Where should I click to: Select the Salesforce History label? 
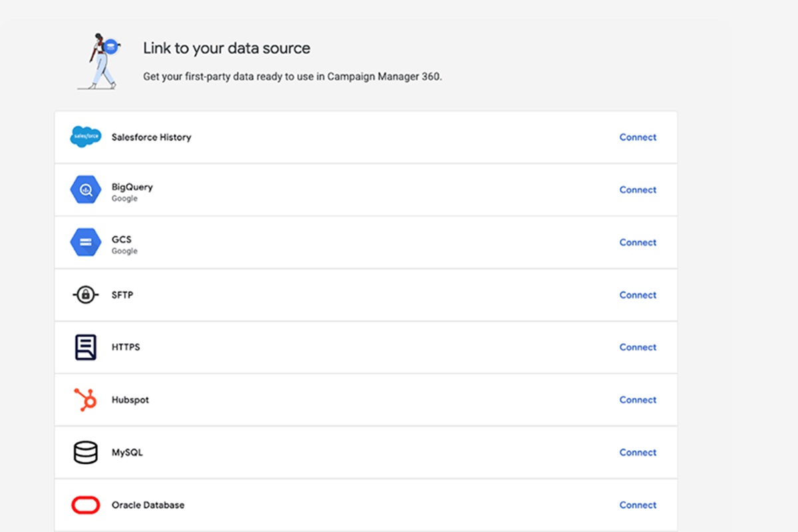pos(151,137)
